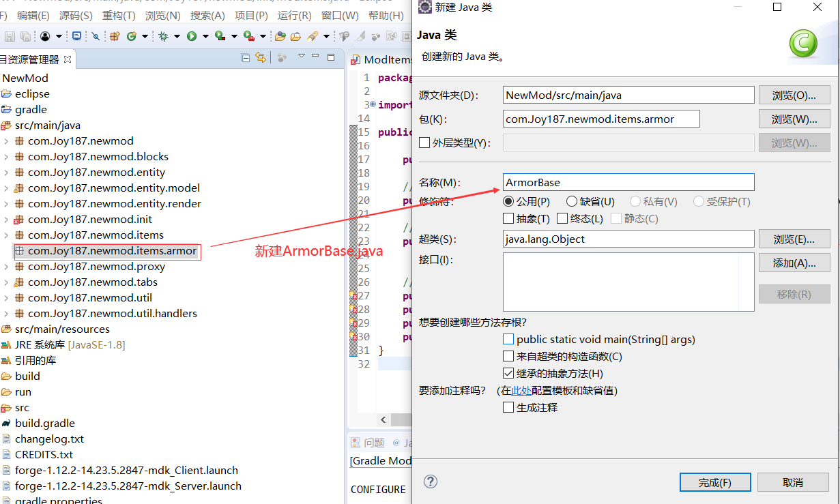
Task: Switch to the ModItems editor tab
Action: click(382, 59)
